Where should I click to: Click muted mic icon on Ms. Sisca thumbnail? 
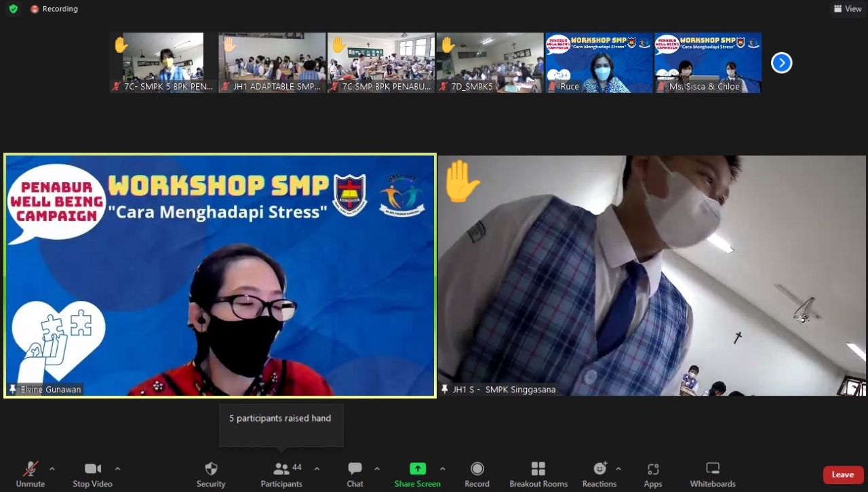pos(663,87)
